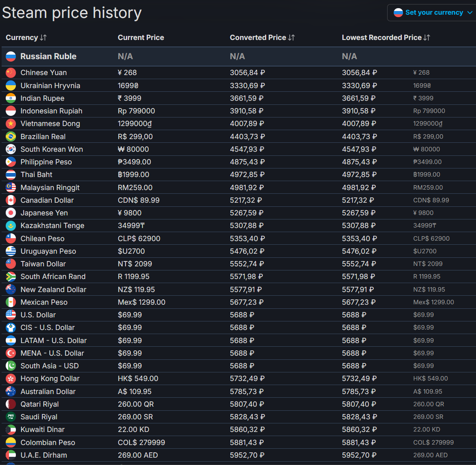Click the 22.00 KD current price

coord(134,430)
